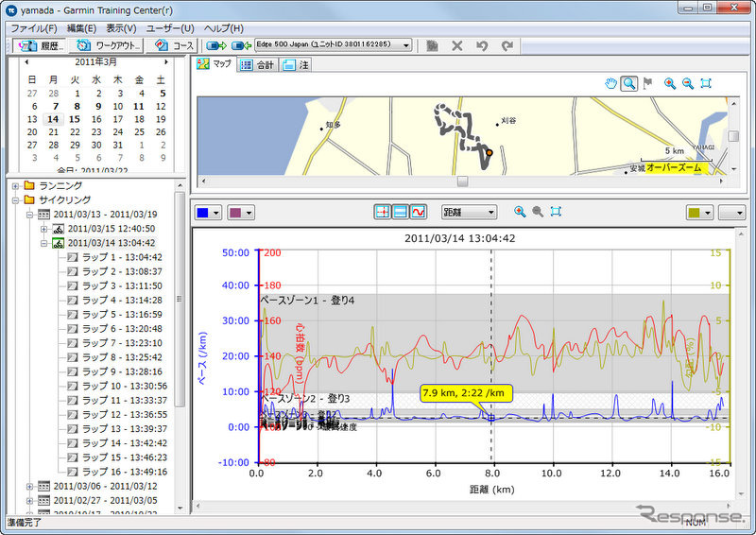Switch to the 合計 tab
This screenshot has width=756, height=535.
(x=258, y=65)
